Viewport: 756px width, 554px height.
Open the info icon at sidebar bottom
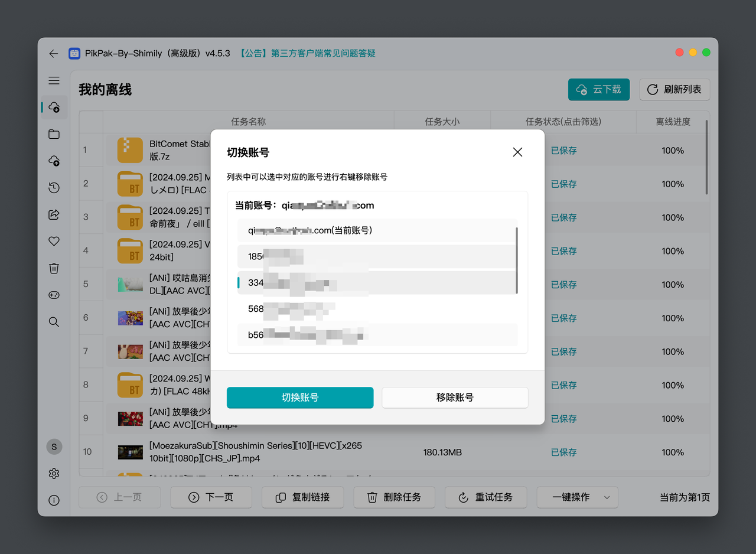click(54, 500)
